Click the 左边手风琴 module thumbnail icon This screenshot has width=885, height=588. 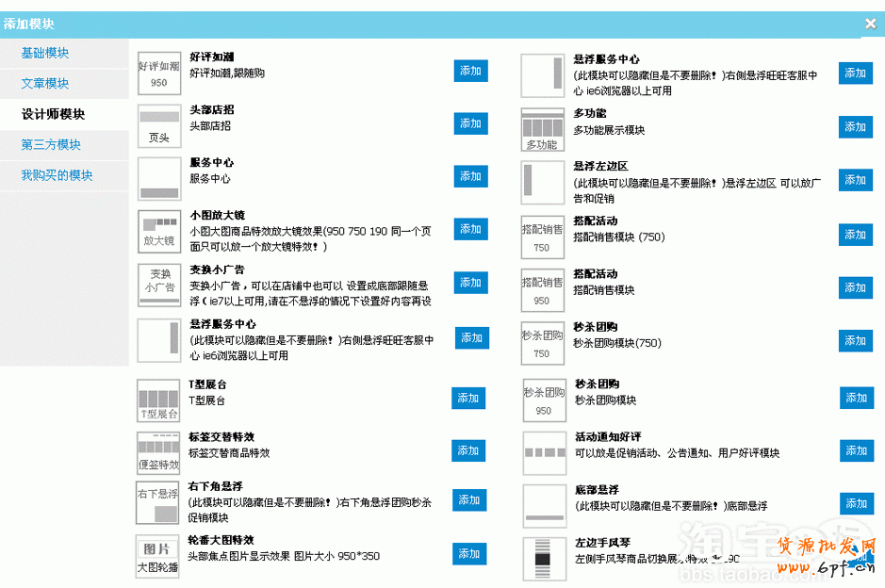542,557
